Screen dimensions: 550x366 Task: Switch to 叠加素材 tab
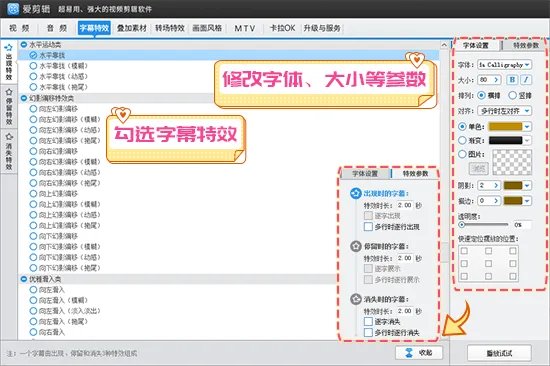[x=132, y=28]
